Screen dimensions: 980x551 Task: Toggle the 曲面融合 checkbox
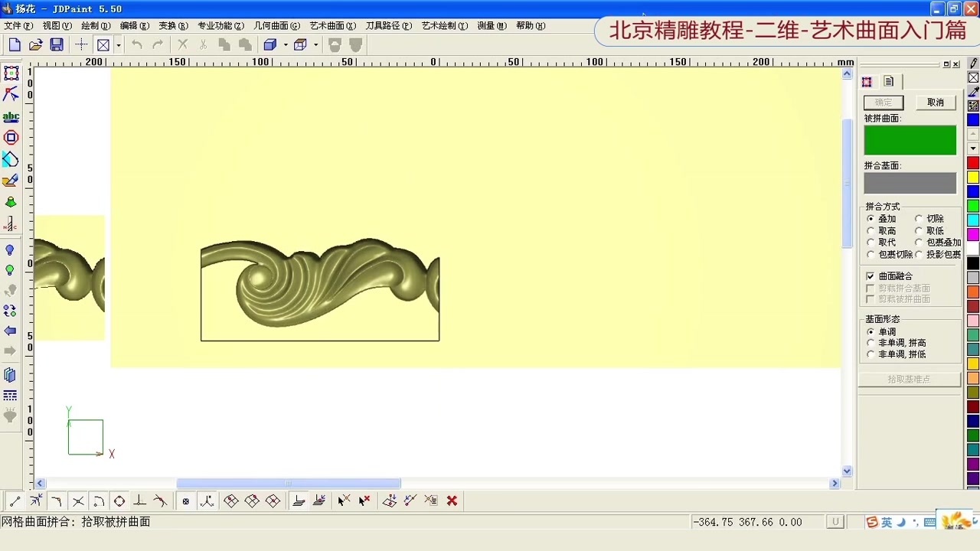871,276
